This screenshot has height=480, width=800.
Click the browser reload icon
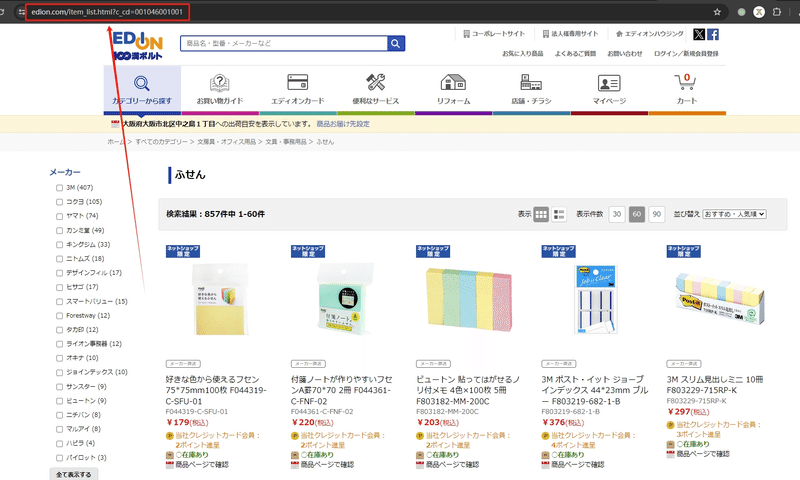click(x=2, y=12)
